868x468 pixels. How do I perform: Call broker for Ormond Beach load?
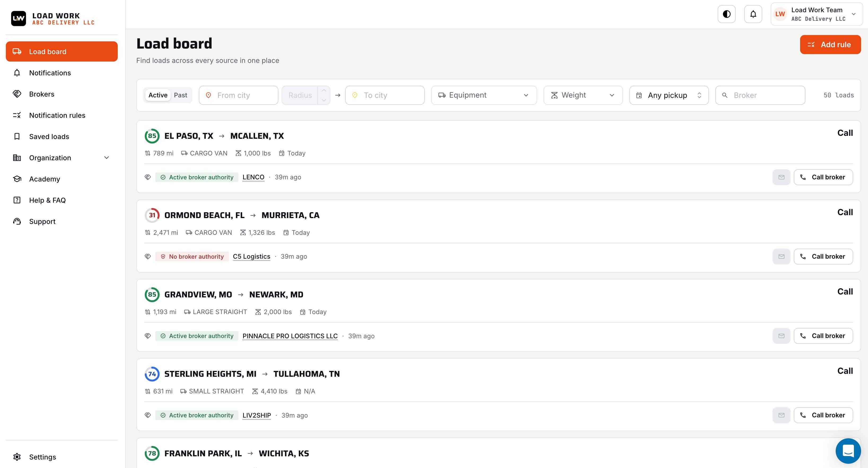coord(823,257)
